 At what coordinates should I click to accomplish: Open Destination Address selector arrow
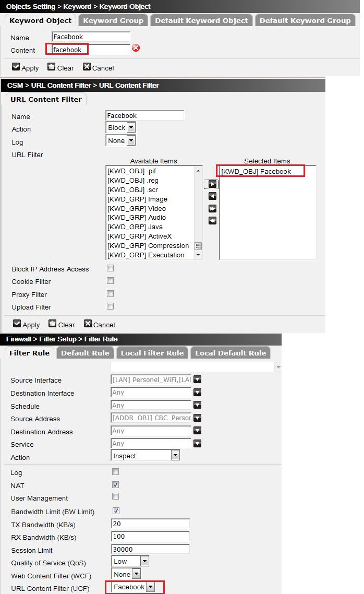coord(198,431)
